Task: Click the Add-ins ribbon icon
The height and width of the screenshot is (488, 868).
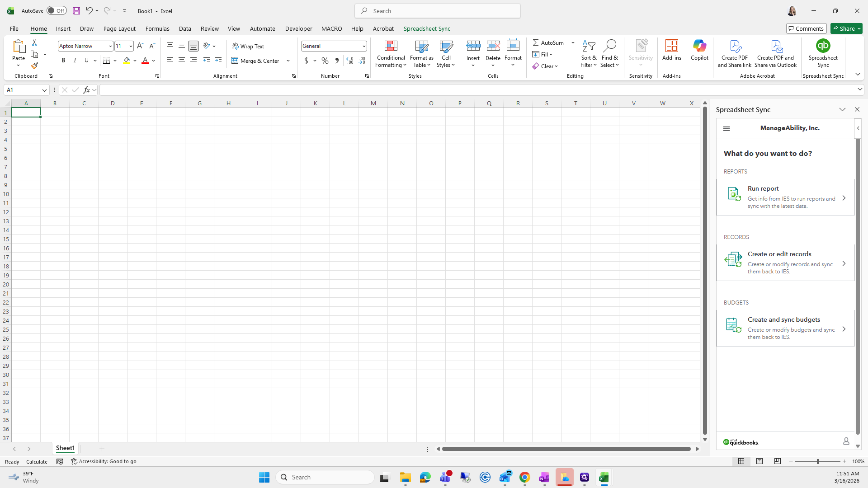Action: click(671, 50)
